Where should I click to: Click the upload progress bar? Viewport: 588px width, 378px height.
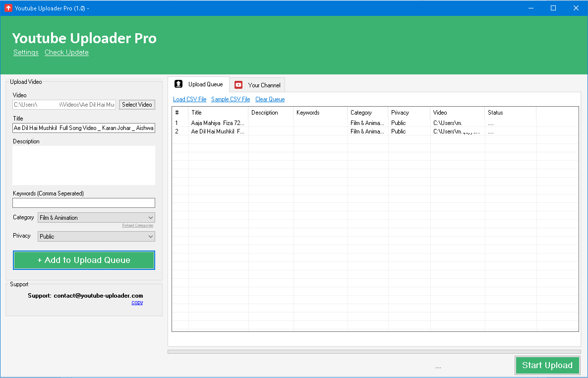point(374,352)
